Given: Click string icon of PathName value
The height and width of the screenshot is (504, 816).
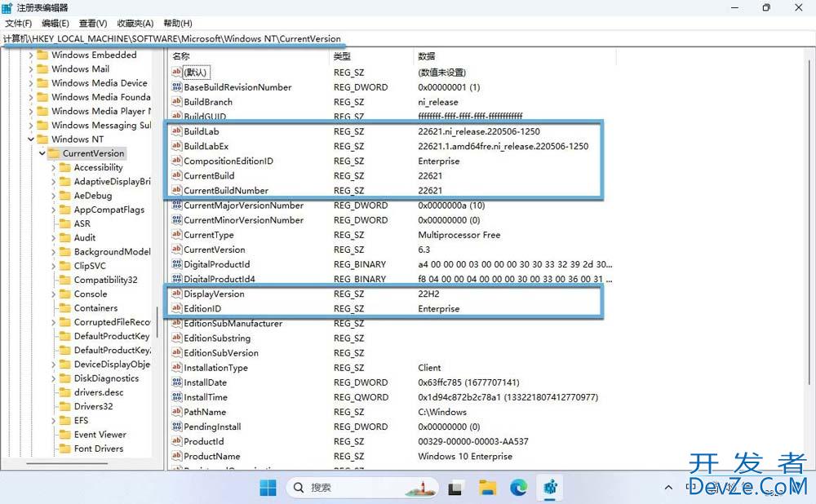Looking at the screenshot, I should click(177, 411).
